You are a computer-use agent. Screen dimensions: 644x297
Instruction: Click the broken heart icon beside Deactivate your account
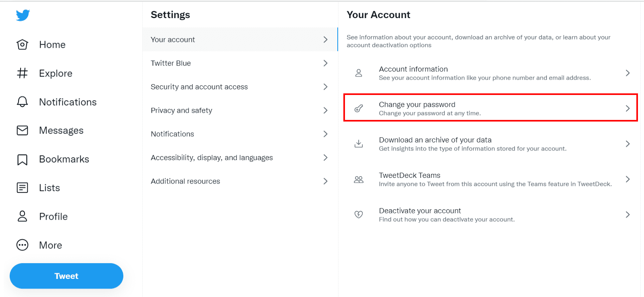tap(359, 214)
